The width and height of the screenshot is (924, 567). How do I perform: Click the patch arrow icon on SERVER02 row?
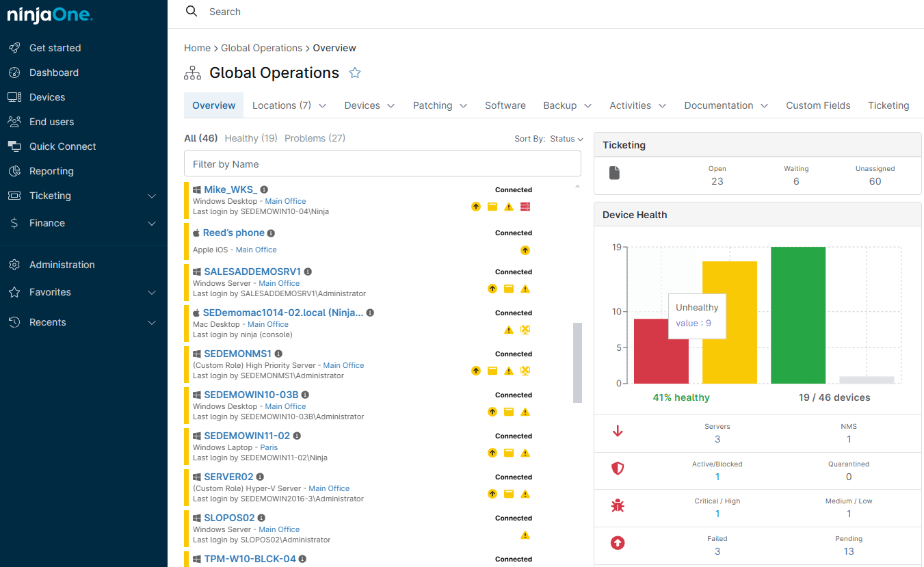coord(492,494)
